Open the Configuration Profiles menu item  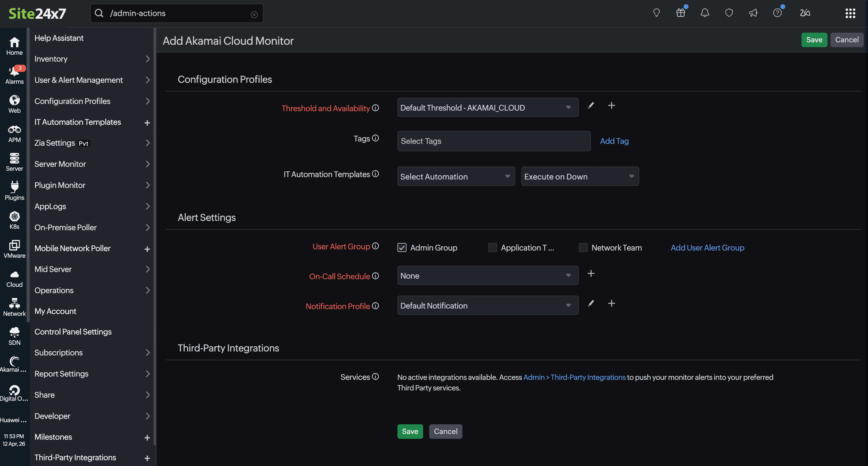coord(72,101)
